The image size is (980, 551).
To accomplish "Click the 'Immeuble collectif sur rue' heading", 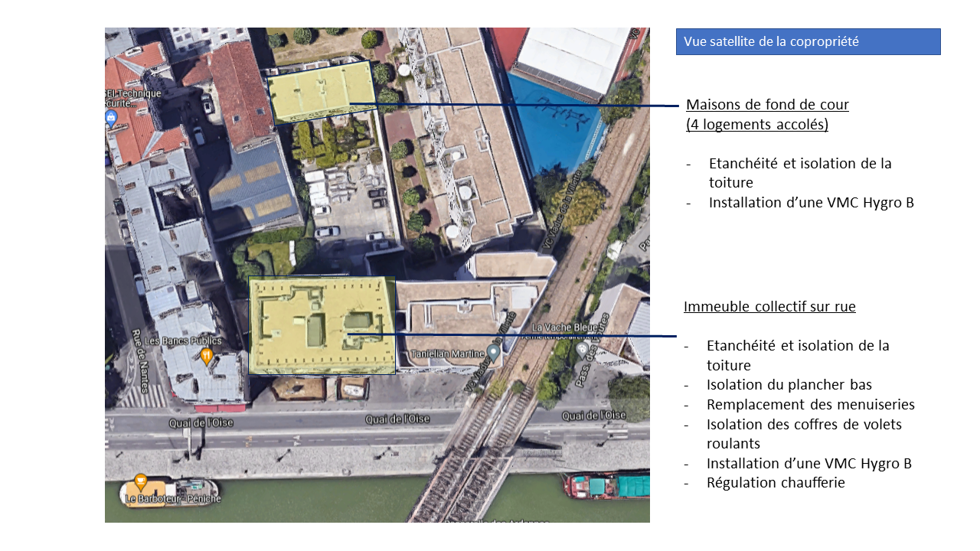I will point(769,307).
